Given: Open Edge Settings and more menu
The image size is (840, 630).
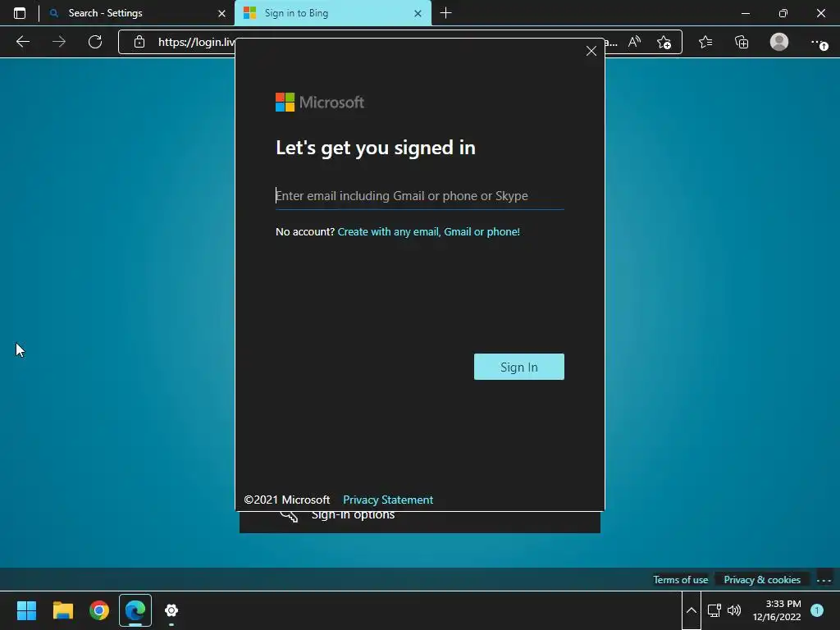Looking at the screenshot, I should (x=819, y=43).
